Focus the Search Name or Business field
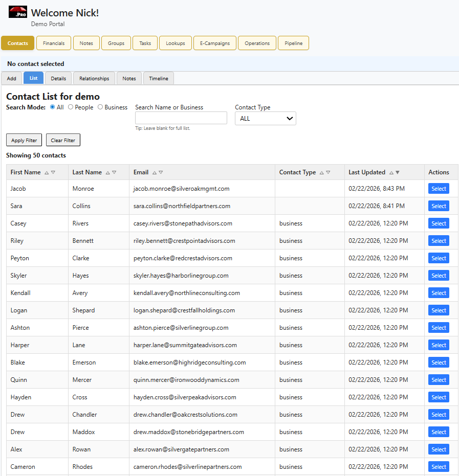Image resolution: width=459 pixels, height=476 pixels. tap(181, 118)
